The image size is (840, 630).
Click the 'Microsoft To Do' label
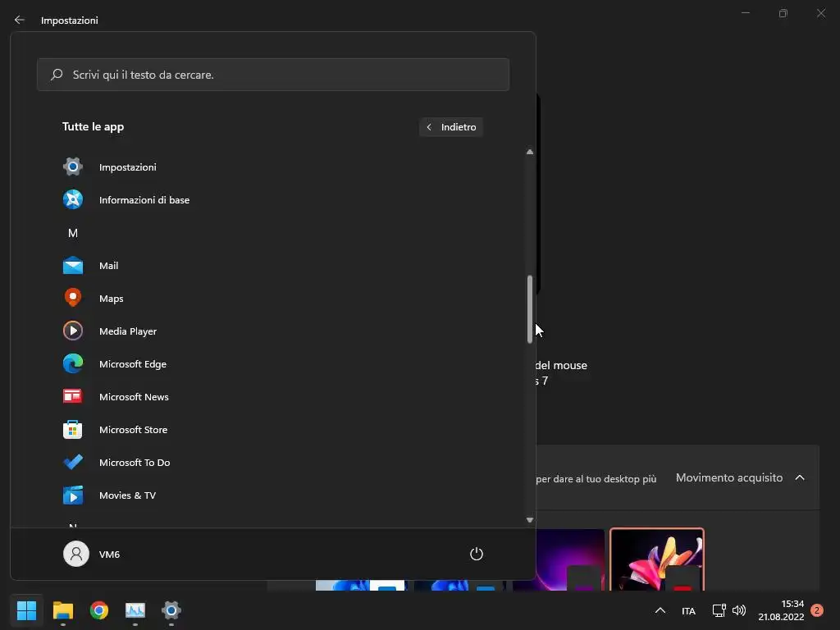(135, 463)
